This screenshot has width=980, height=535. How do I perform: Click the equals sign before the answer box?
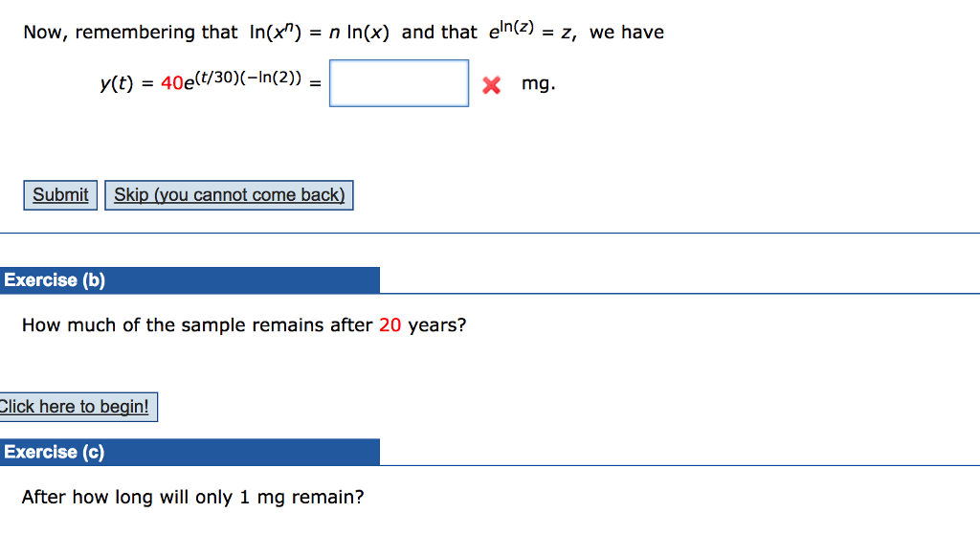click(315, 84)
